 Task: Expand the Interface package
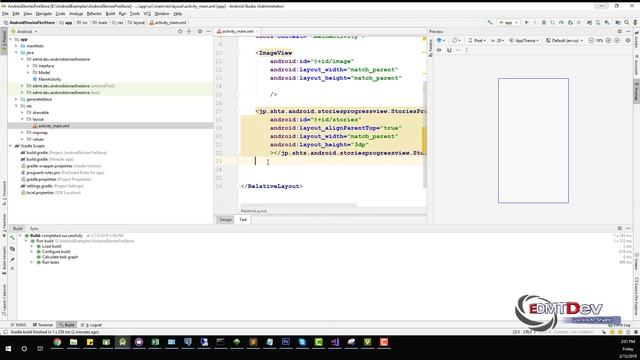28,66
